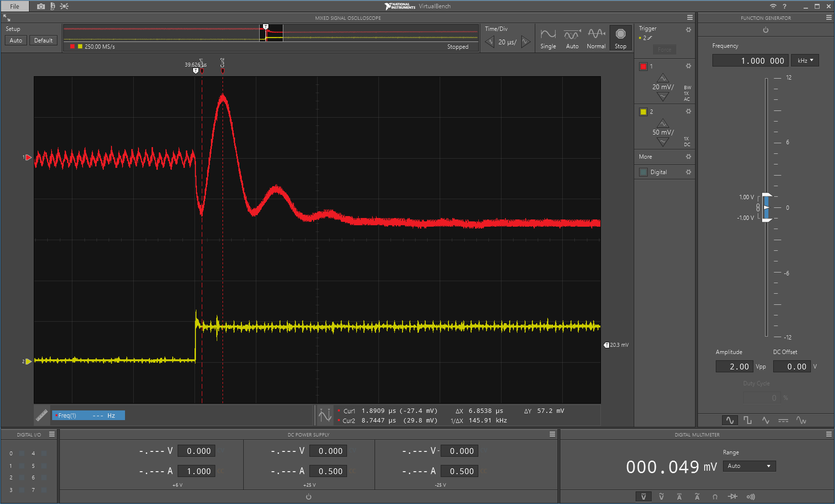Decrease Channel 2 volts per division

tap(663, 142)
